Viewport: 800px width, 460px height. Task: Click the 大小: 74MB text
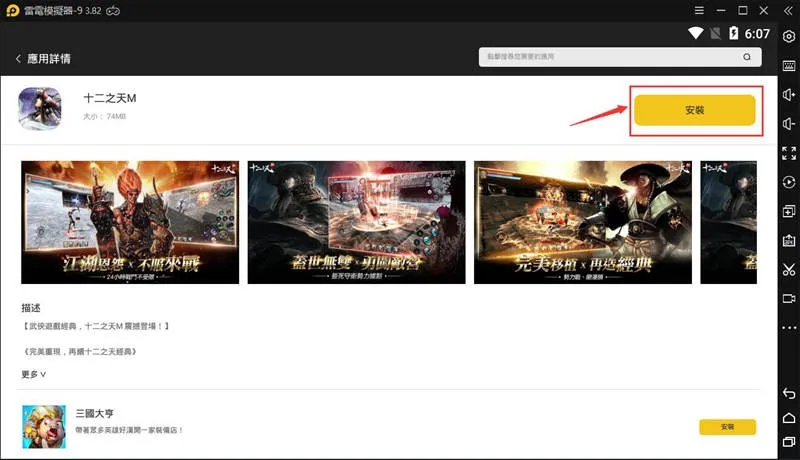(105, 117)
